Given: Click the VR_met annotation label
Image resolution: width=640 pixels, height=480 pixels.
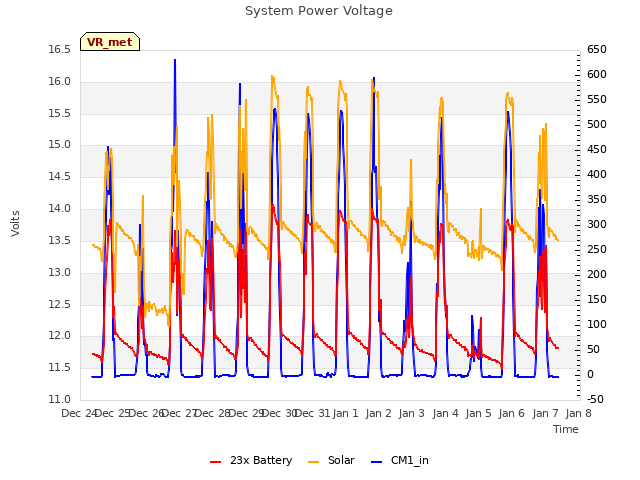Looking at the screenshot, I should [110, 42].
